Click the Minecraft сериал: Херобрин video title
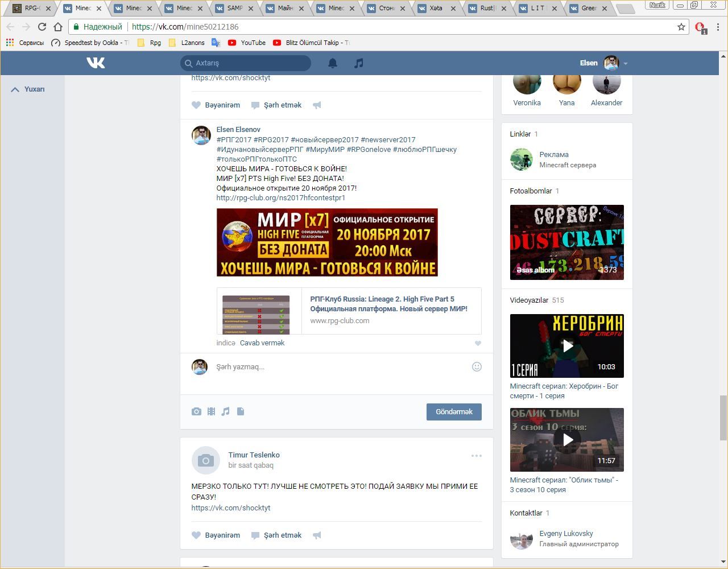The width and height of the screenshot is (728, 569). [x=564, y=391]
